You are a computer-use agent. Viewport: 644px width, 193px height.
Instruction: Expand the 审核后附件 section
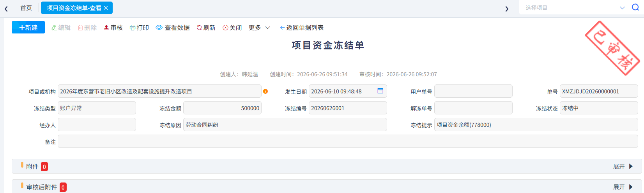pyautogui.click(x=623, y=187)
